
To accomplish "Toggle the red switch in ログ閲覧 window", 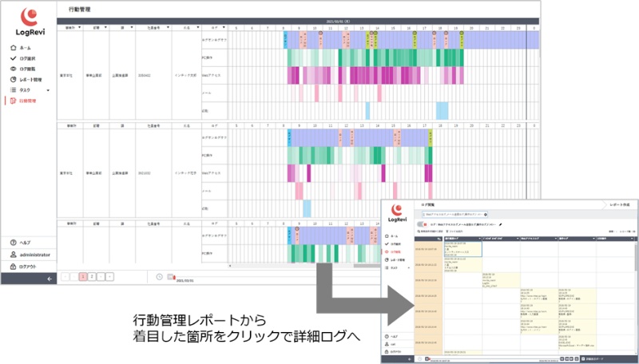I will click(x=422, y=224).
